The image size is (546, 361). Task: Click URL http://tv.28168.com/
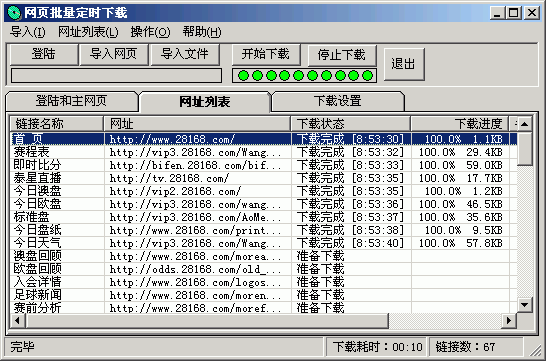pos(169,178)
